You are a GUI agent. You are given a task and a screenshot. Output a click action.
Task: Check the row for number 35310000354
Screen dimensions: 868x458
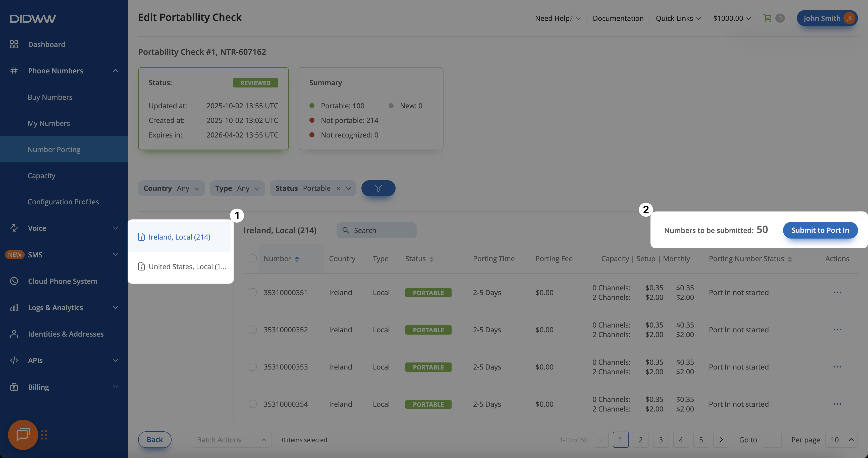252,404
